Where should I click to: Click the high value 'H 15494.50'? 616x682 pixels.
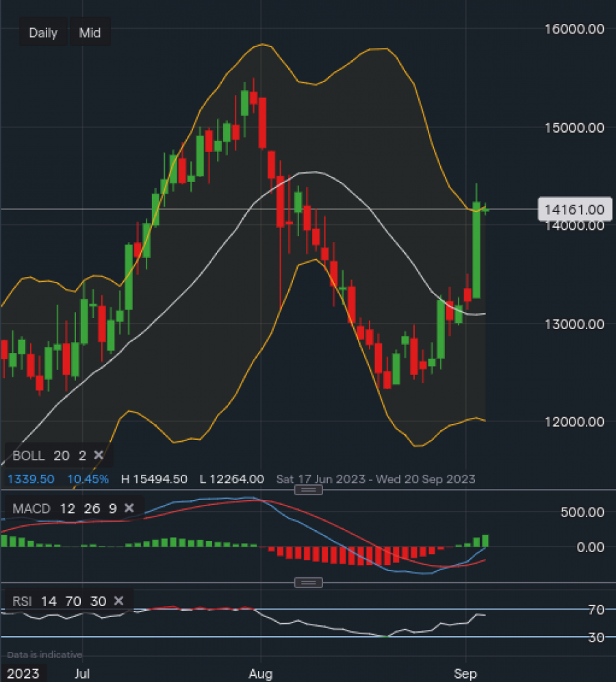(153, 479)
